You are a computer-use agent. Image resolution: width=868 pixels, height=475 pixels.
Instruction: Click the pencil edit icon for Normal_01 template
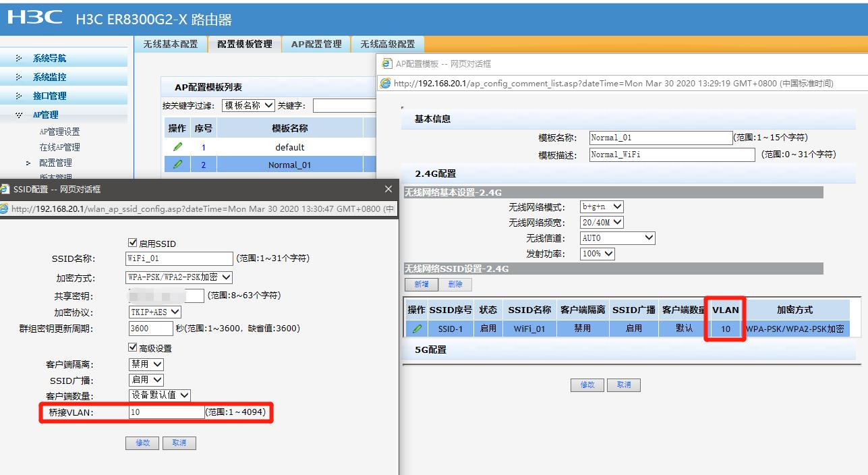coord(177,164)
